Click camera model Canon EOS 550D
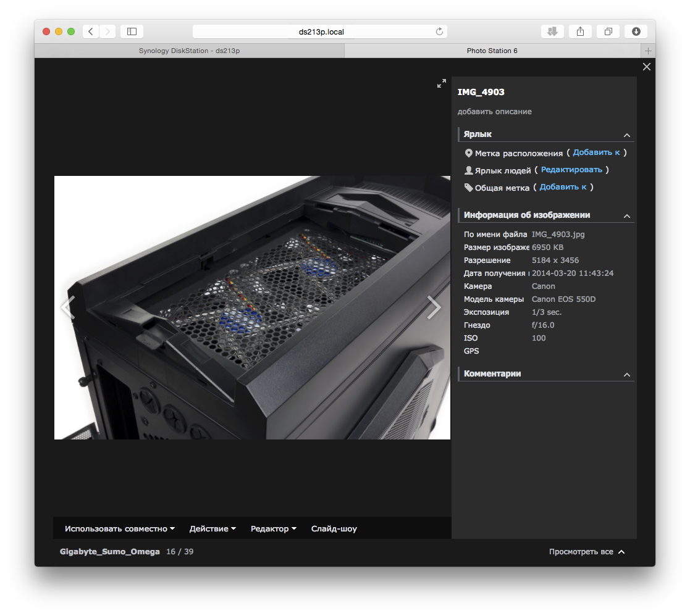Viewport: 690px width, 616px height. click(563, 299)
